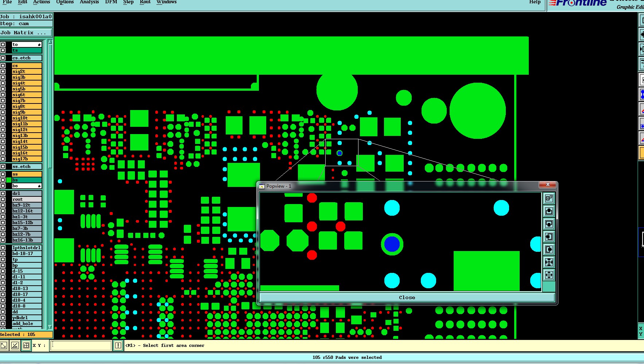The width and height of the screenshot is (644, 364).
Task: Click Job: isahk001a0 label
Action: (26, 16)
